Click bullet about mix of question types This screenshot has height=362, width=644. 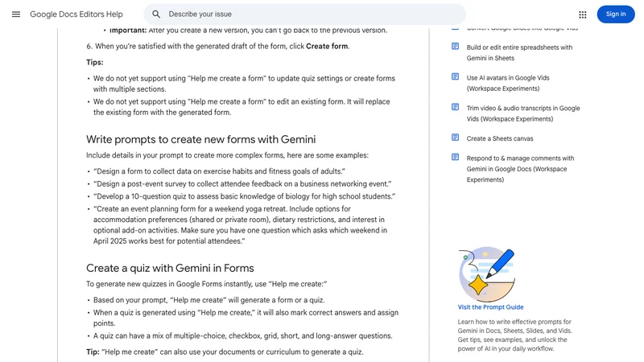[x=243, y=335]
